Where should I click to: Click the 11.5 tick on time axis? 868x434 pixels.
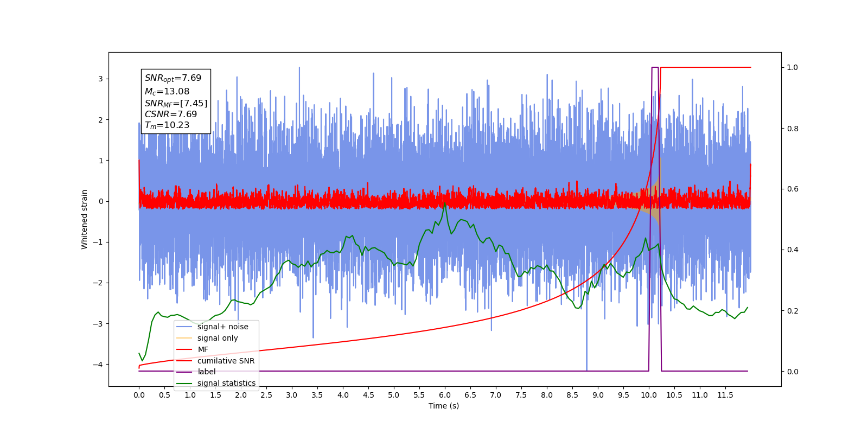(725, 395)
